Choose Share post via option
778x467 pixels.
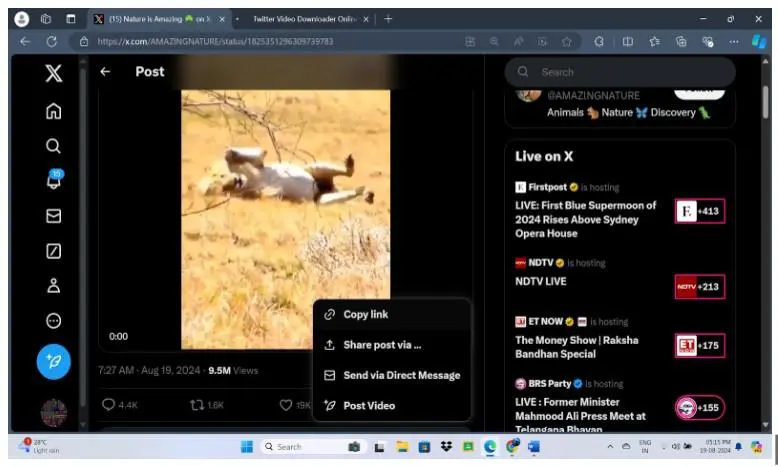pyautogui.click(x=381, y=345)
